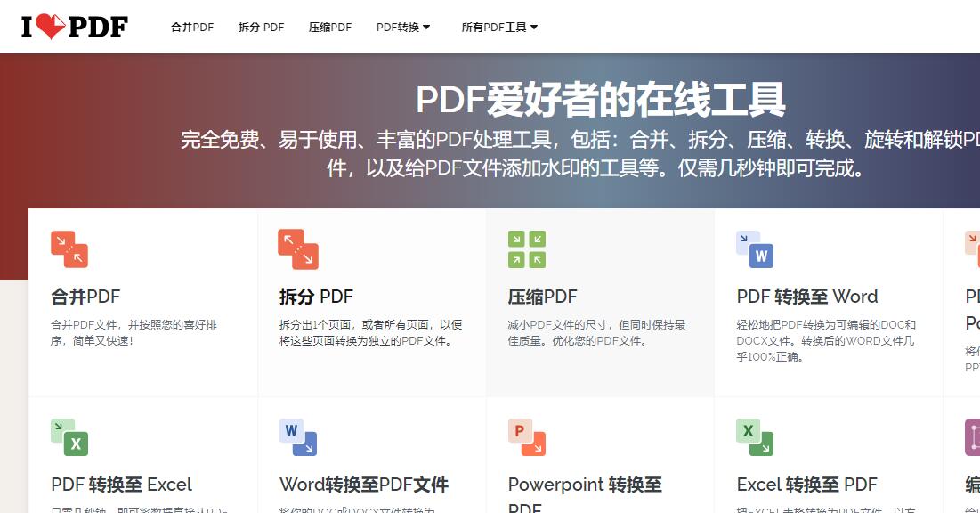The image size is (980, 513).
Task: Click the Powerpoint 转换至 PDF icon
Action: click(x=527, y=437)
